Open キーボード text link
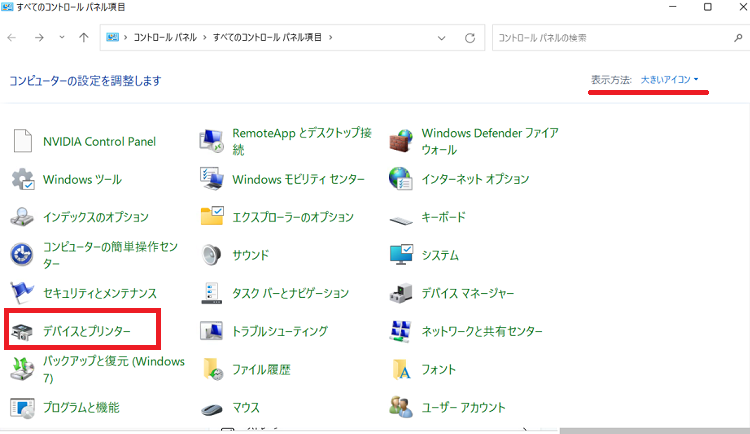This screenshot has width=750, height=434. (x=443, y=217)
